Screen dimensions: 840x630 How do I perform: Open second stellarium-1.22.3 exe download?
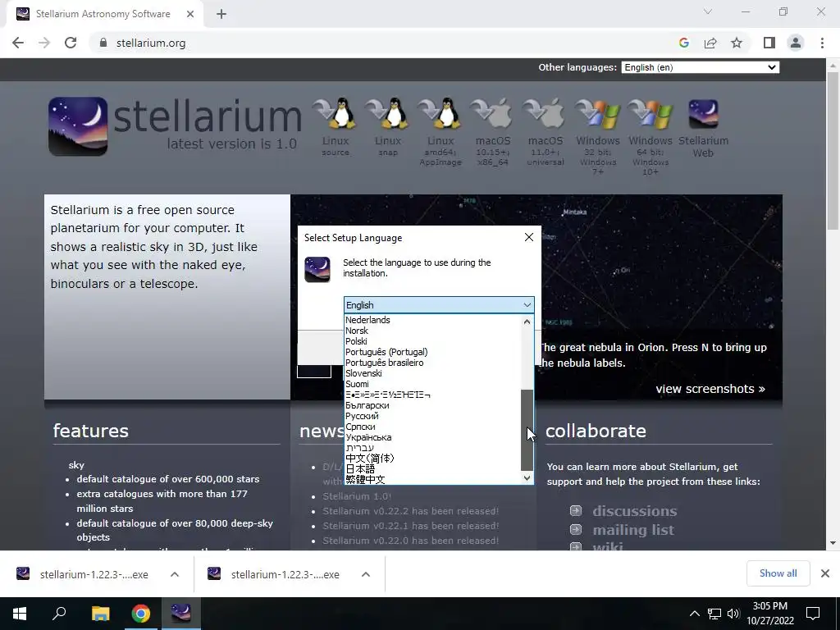285,574
